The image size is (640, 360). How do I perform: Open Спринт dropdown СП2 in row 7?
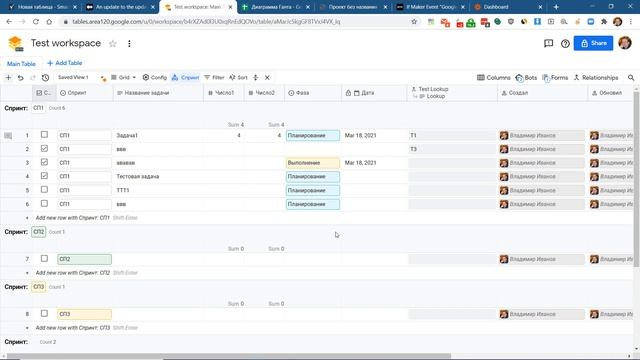84,259
